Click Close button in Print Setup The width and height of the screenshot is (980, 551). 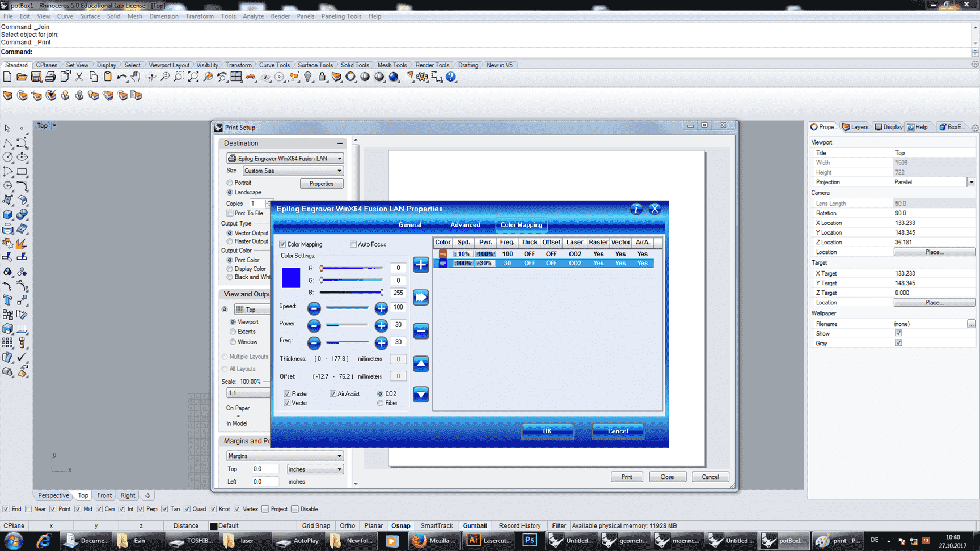pyautogui.click(x=667, y=477)
